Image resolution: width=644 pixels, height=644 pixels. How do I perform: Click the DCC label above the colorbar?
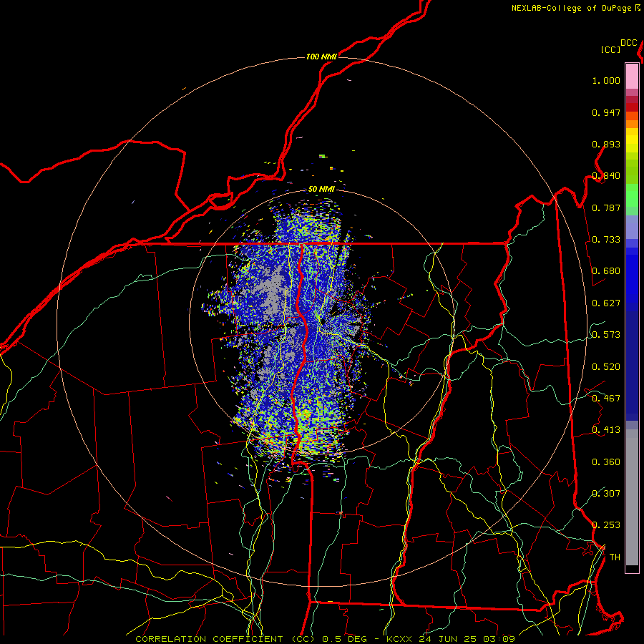coord(628,43)
